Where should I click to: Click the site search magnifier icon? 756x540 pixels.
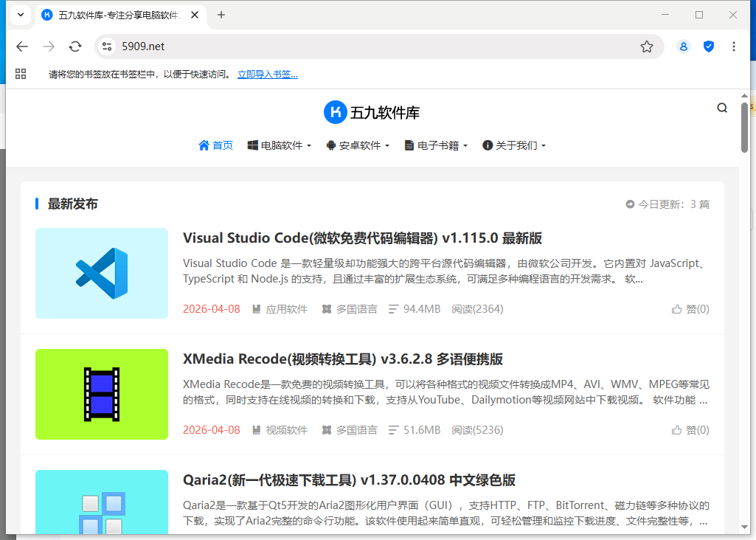click(722, 108)
